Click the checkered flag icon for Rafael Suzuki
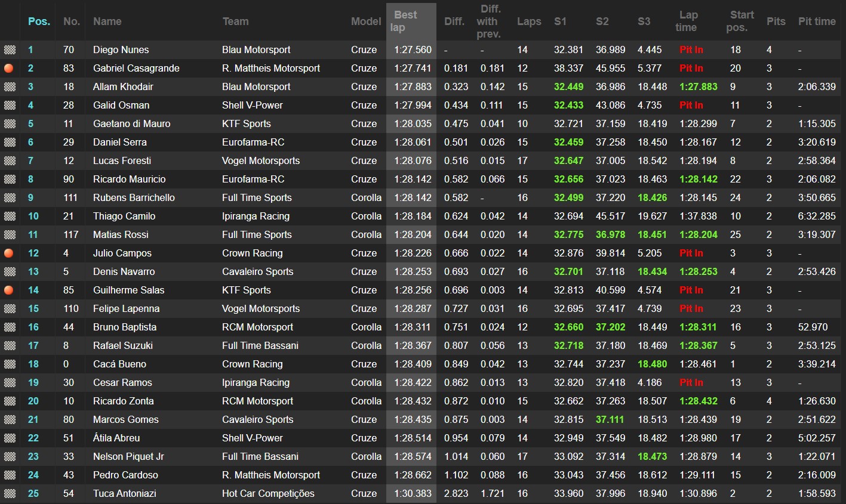Screen dimensions: 846x504 (10, 345)
